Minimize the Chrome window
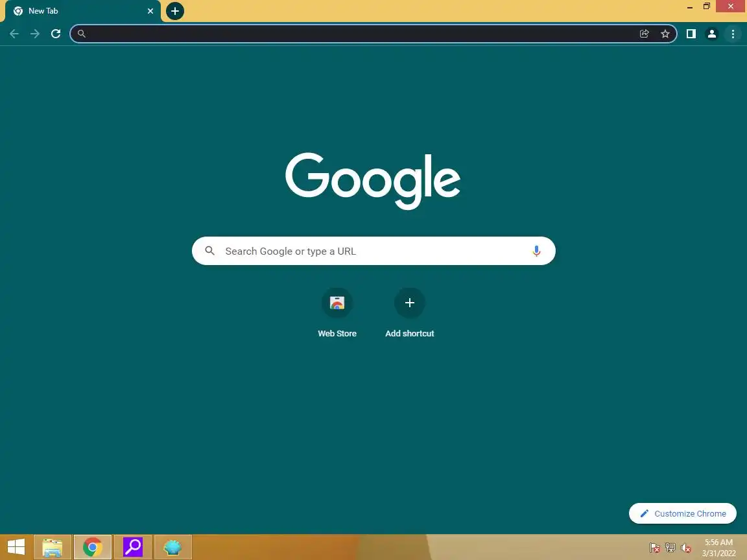Screen dimensions: 747x560 tap(689, 6)
